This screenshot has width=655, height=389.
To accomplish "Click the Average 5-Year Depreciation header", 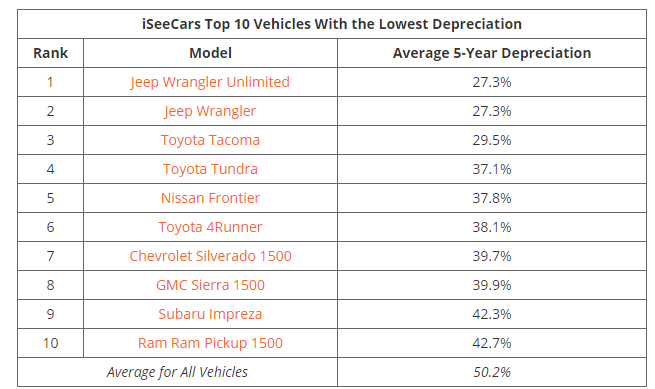I will (492, 53).
